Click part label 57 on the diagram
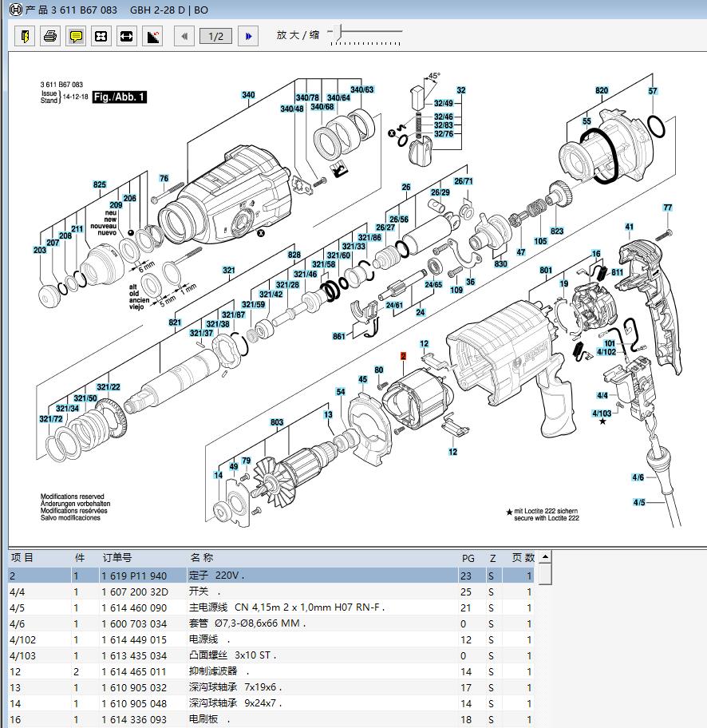 pyautogui.click(x=653, y=91)
